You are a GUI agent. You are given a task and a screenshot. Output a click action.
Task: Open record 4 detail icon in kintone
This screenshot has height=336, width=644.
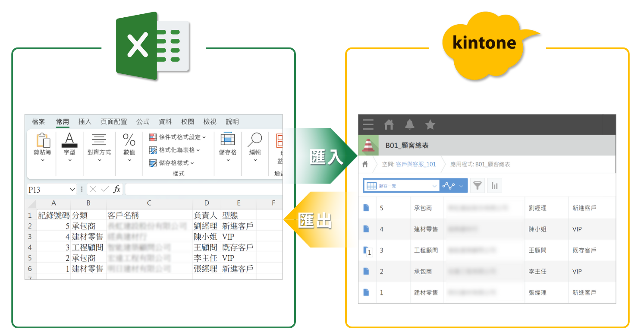(366, 229)
